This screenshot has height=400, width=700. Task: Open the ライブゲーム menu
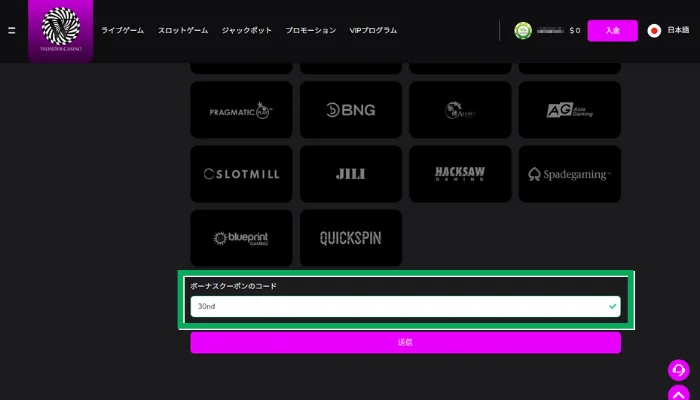click(x=122, y=30)
